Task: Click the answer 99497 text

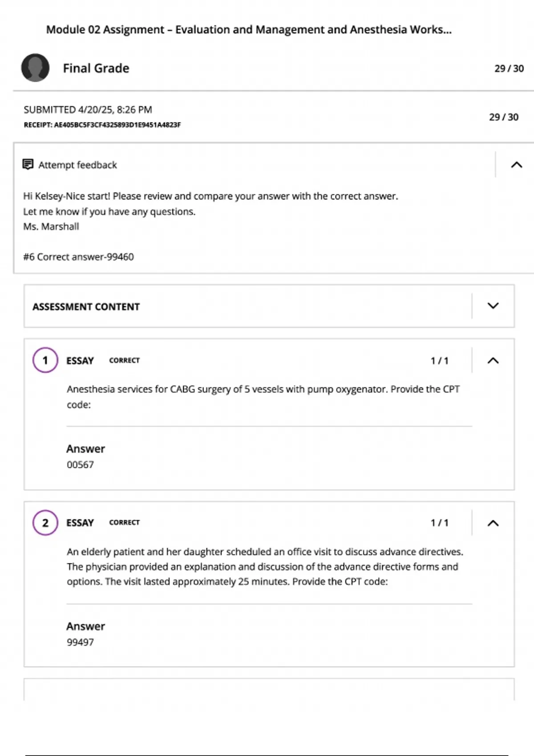Action: [x=80, y=642]
